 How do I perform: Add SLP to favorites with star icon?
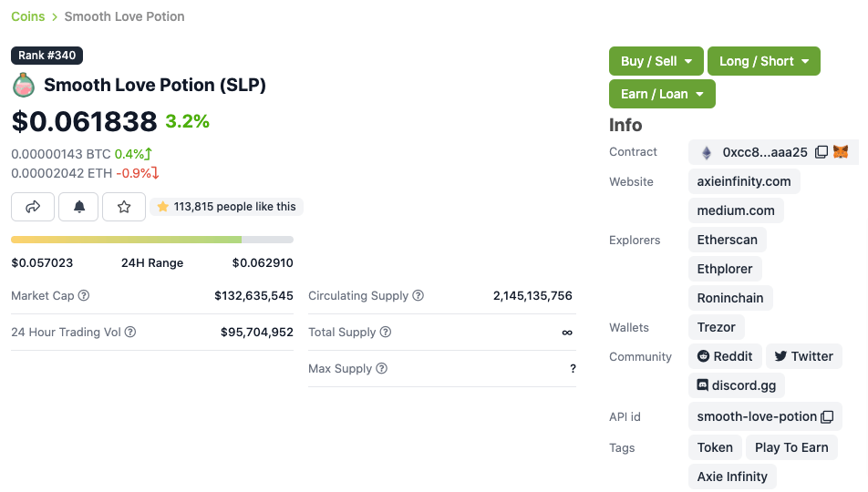point(124,207)
